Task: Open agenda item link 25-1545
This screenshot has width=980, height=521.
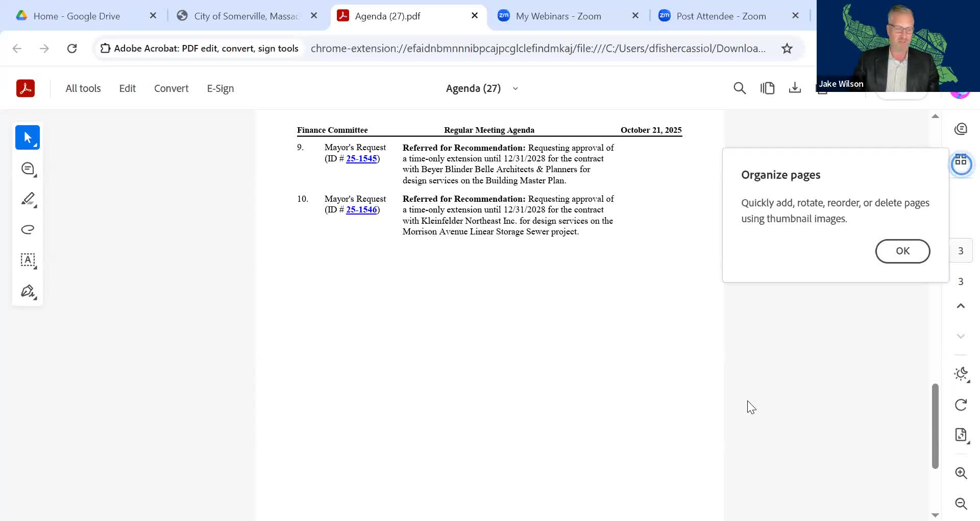Action: [x=361, y=158]
